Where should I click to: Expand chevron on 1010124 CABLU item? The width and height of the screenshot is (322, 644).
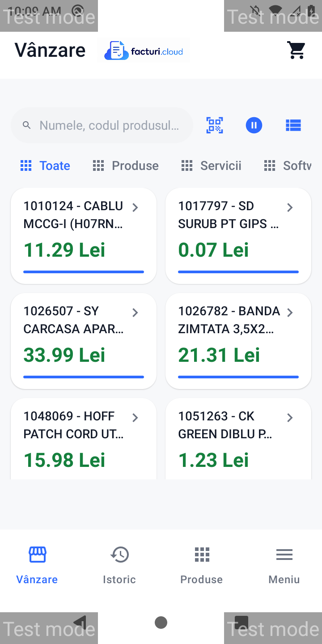click(x=135, y=208)
